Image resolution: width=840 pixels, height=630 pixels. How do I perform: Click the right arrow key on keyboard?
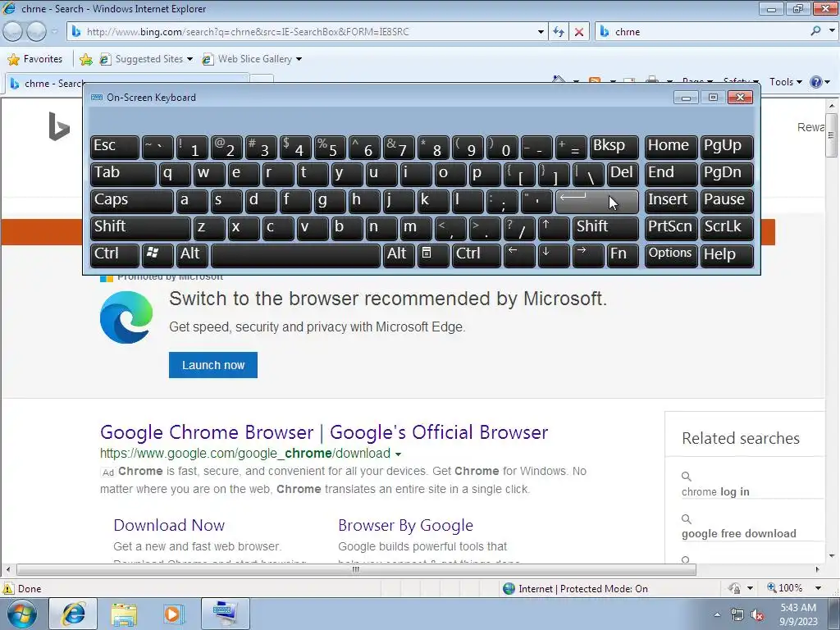587,254
